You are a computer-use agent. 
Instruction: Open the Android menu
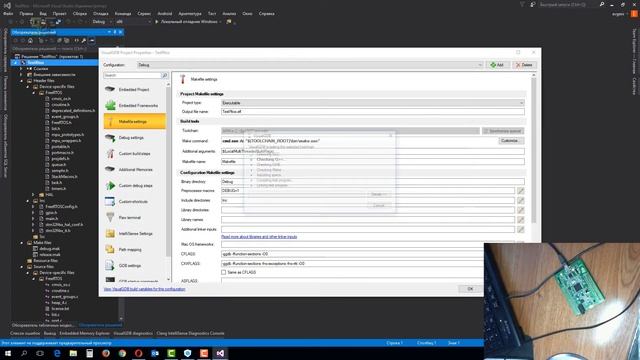(x=164, y=13)
